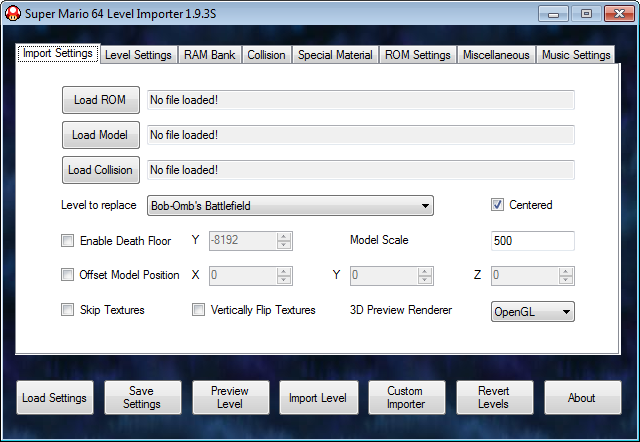Click the Model Scale input field
This screenshot has width=640, height=442.
532,241
